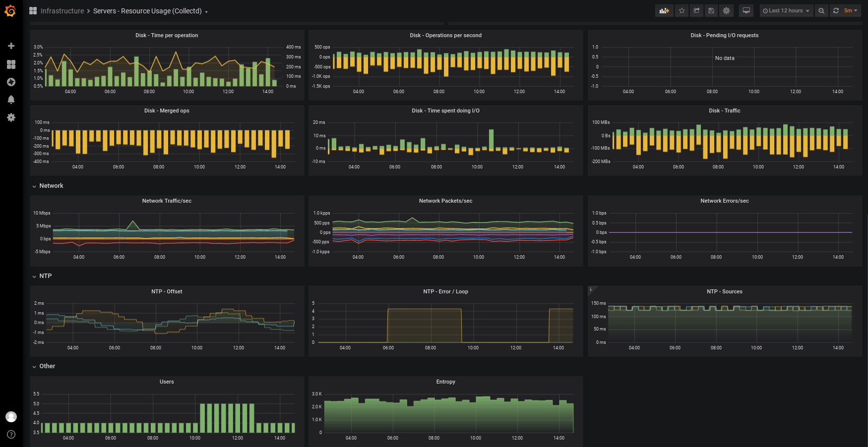868x447 pixels.
Task: Collapse the NTP row section
Action: pos(42,276)
